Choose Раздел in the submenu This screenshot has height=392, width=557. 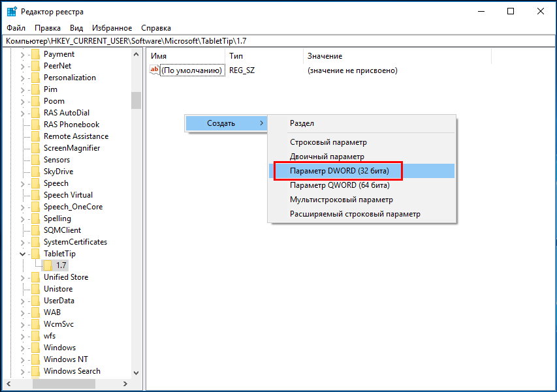coord(362,123)
